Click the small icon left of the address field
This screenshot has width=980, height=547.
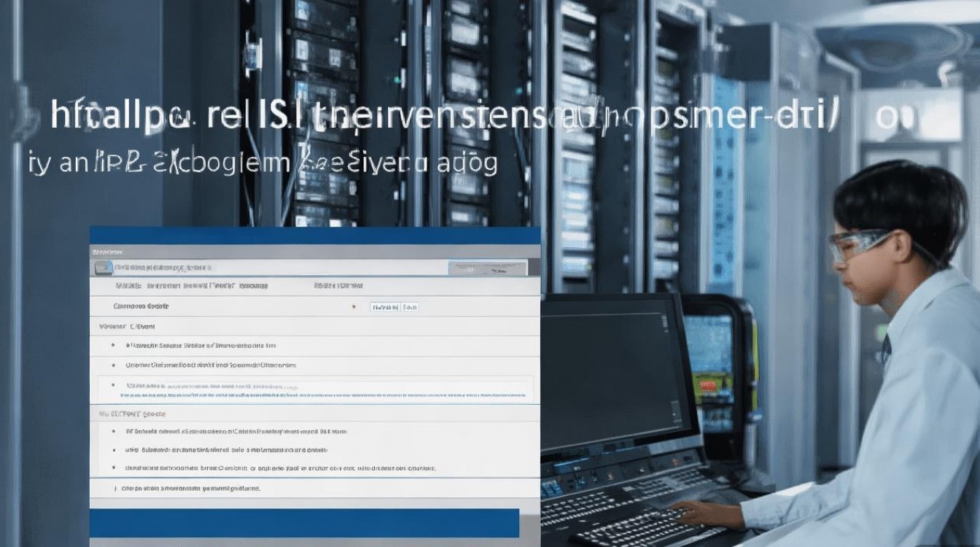coord(104,268)
